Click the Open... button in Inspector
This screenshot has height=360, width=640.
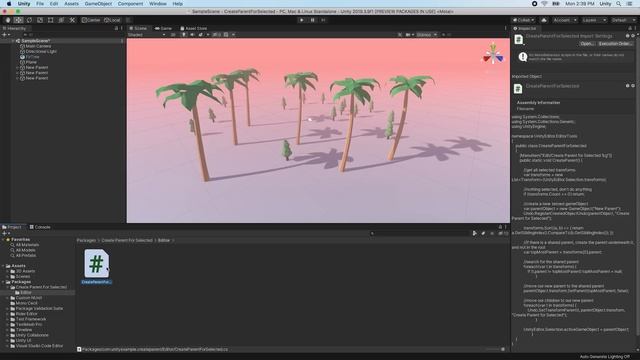[587, 44]
